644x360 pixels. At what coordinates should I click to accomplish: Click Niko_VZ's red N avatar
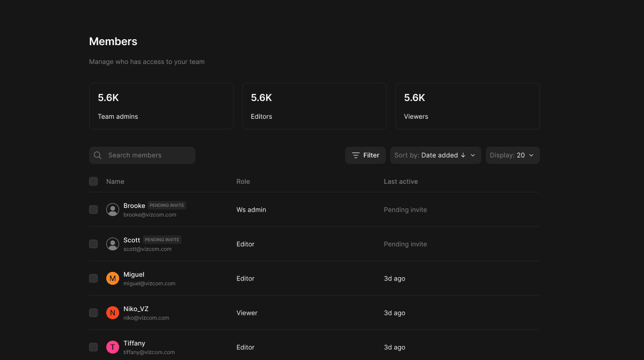point(113,313)
